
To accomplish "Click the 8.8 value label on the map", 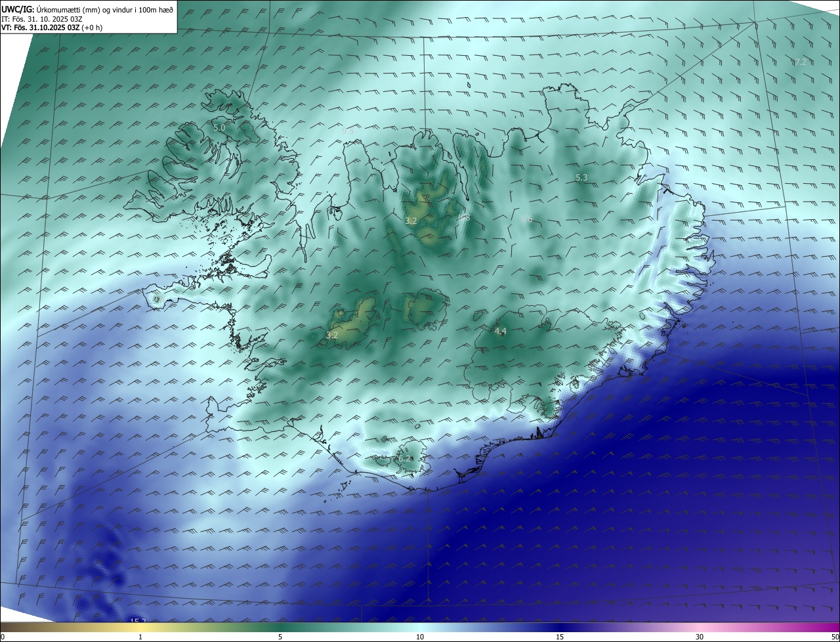I will 464,217.
